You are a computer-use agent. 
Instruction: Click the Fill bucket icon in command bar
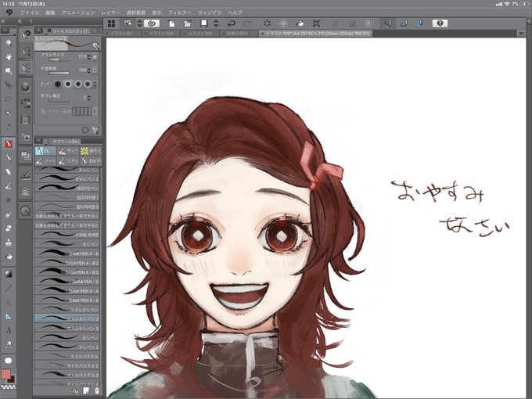tap(300, 23)
